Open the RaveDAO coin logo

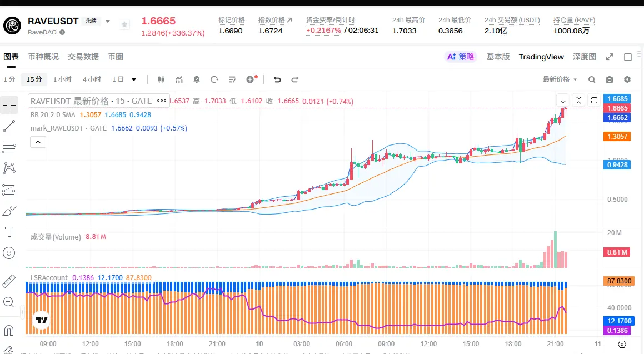(x=12, y=26)
